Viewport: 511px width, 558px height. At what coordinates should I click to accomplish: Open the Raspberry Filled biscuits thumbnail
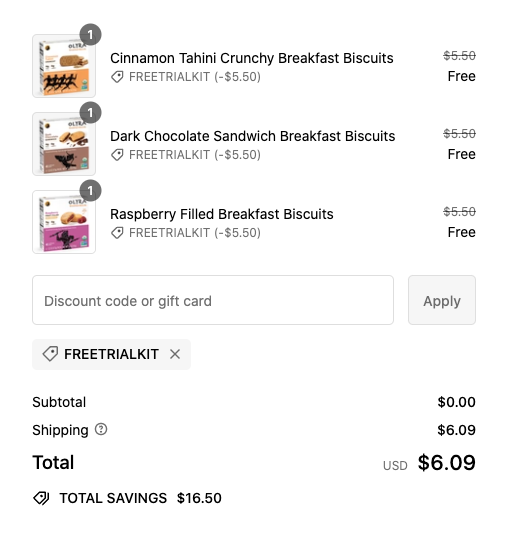pyautogui.click(x=64, y=222)
